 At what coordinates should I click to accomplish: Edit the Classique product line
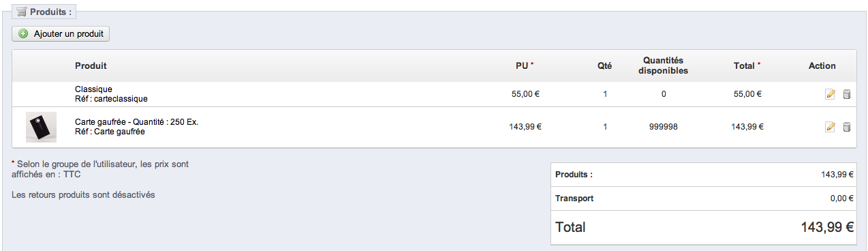tap(830, 94)
